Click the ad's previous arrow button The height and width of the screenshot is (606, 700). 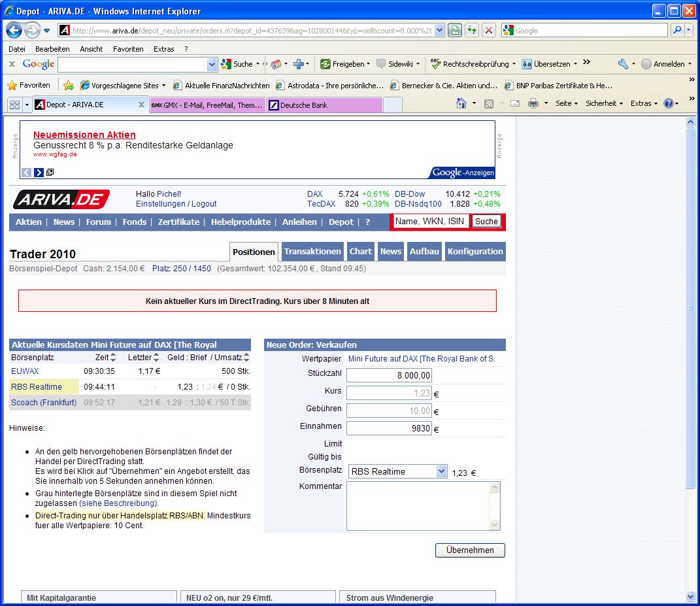tap(27, 173)
